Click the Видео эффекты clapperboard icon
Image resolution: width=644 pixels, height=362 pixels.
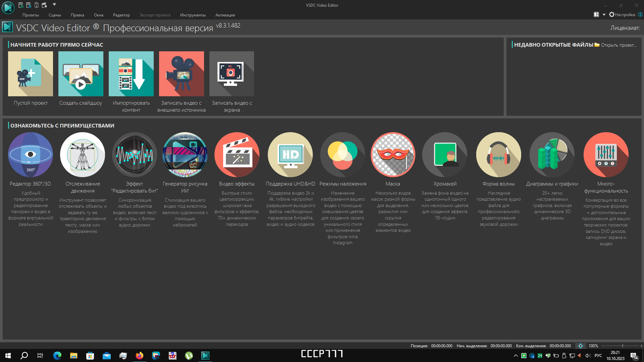[x=237, y=155]
